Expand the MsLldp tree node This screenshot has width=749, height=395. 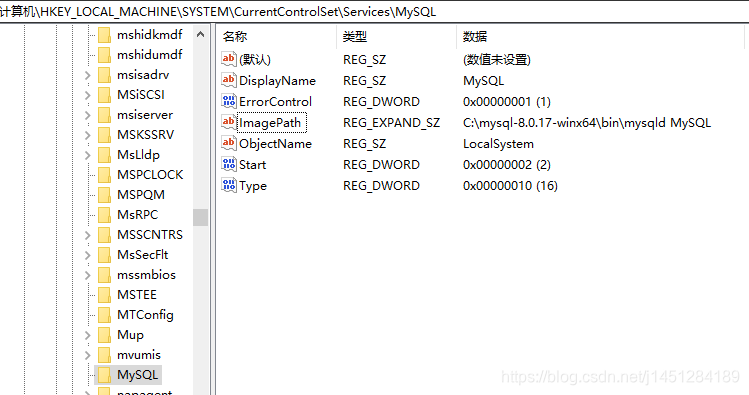pyautogui.click(x=87, y=156)
